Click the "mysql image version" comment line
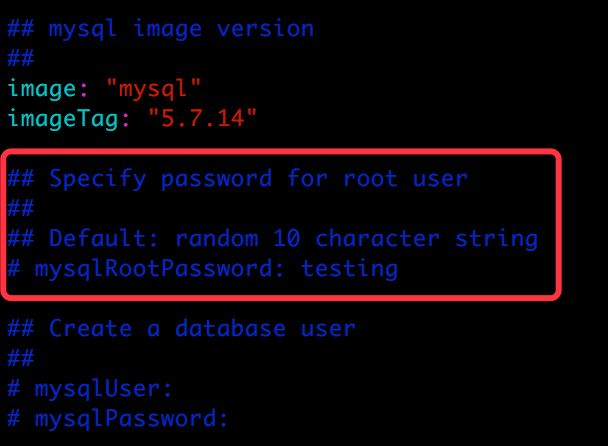This screenshot has width=608, height=446. pyautogui.click(x=161, y=29)
